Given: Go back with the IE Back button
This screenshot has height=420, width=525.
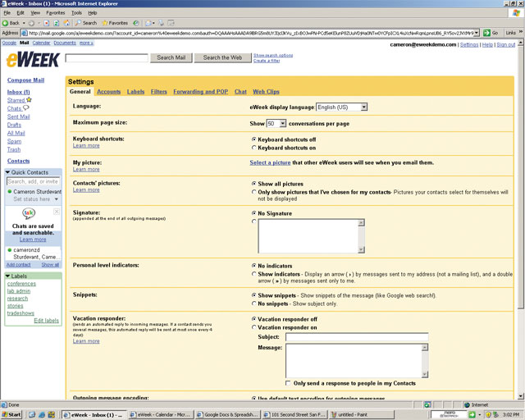Looking at the screenshot, I should point(11,23).
